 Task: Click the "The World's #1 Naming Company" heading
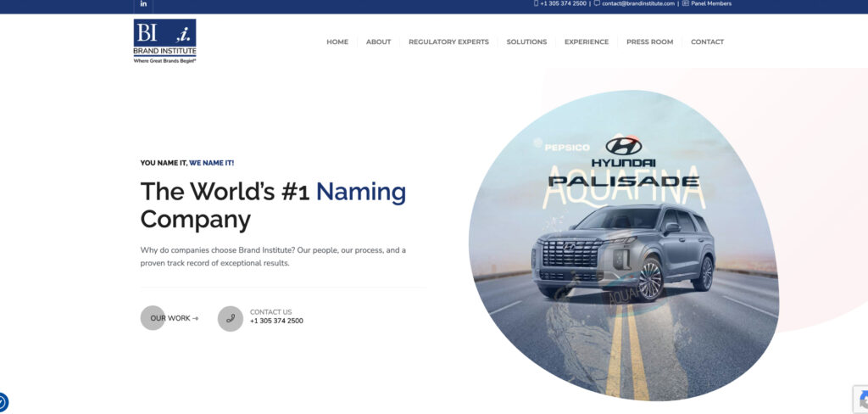273,205
